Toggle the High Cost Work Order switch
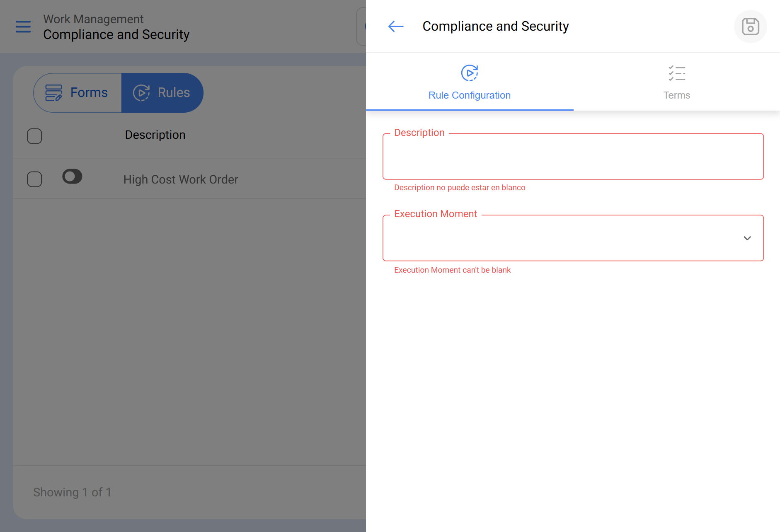The image size is (780, 532). pos(72,177)
